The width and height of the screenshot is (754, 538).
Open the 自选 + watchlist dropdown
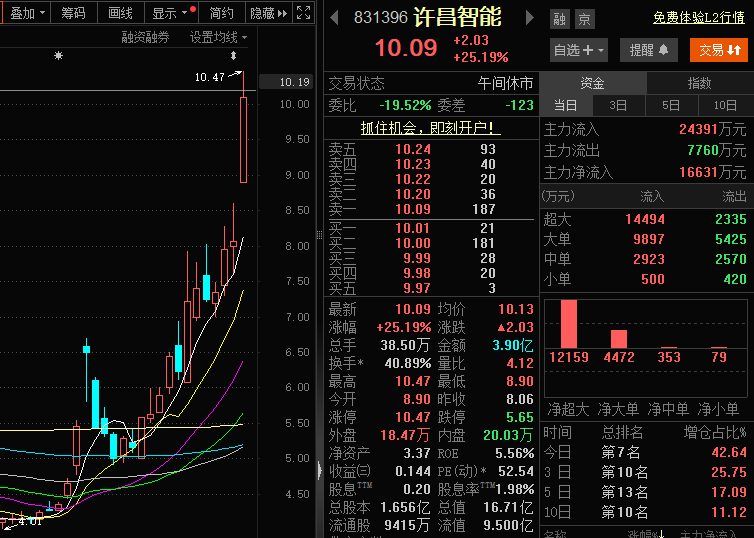578,49
